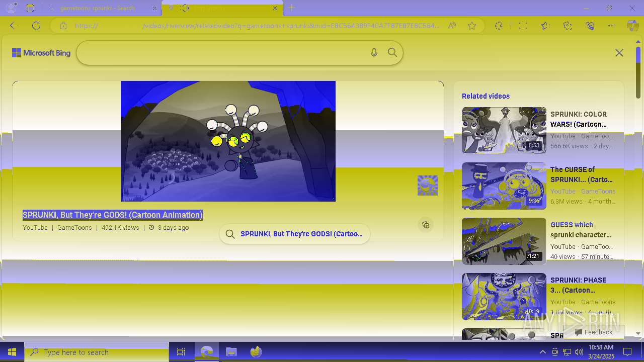The image size is (644, 362).
Task: Close the Bing video overlay
Action: coord(619,53)
